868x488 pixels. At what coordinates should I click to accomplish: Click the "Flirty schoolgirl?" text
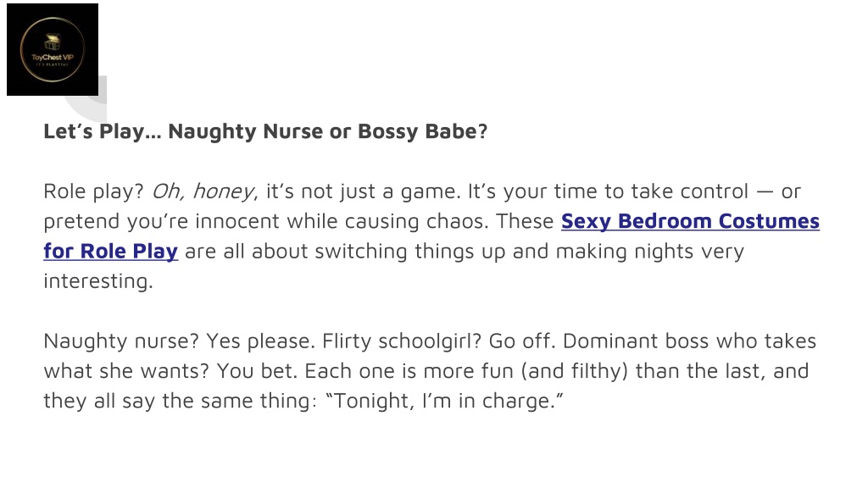point(401,341)
